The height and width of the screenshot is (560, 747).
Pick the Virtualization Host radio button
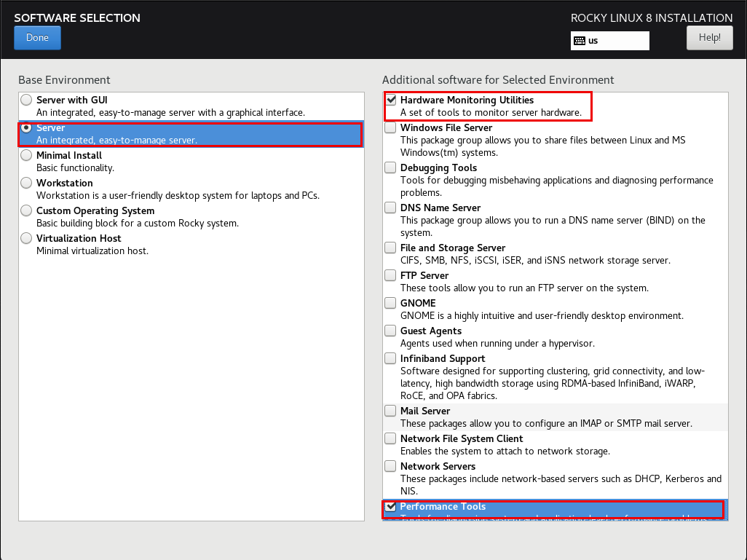(x=26, y=238)
